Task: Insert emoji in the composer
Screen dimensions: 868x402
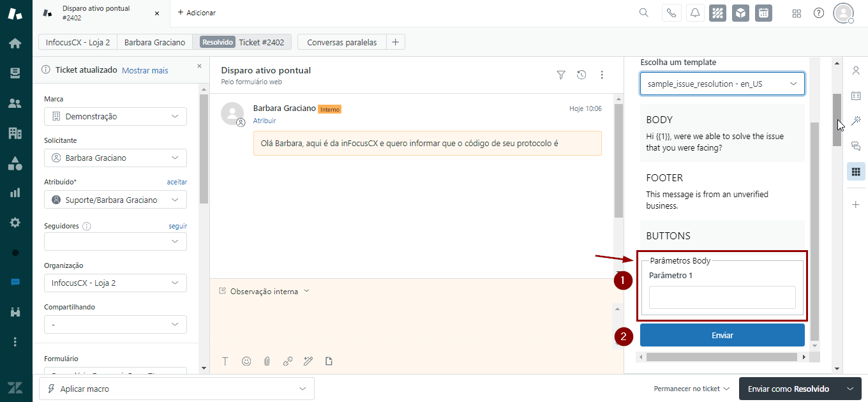Action: 246,361
